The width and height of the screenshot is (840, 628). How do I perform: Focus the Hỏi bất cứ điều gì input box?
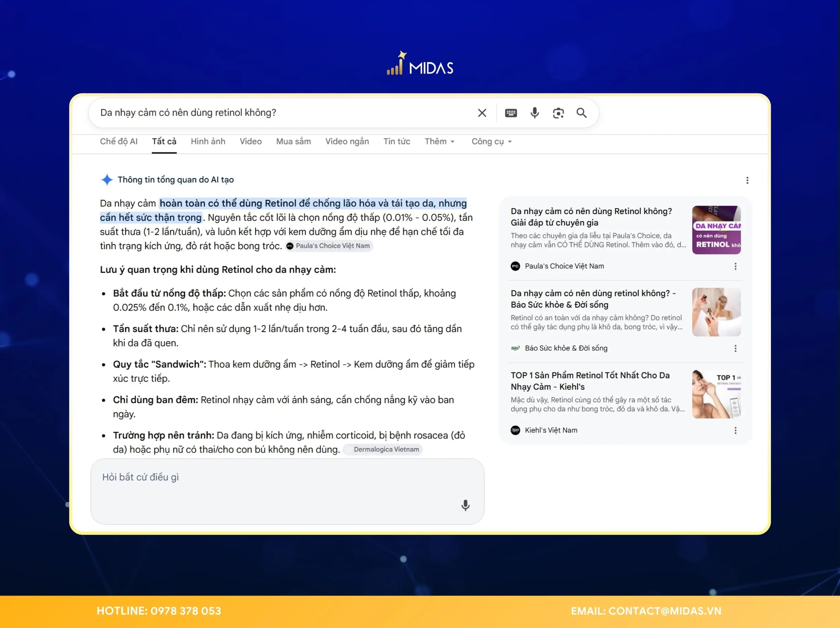tap(287, 491)
